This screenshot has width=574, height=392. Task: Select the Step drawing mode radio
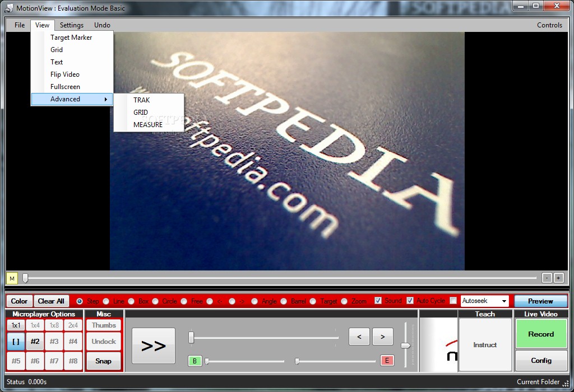click(80, 301)
